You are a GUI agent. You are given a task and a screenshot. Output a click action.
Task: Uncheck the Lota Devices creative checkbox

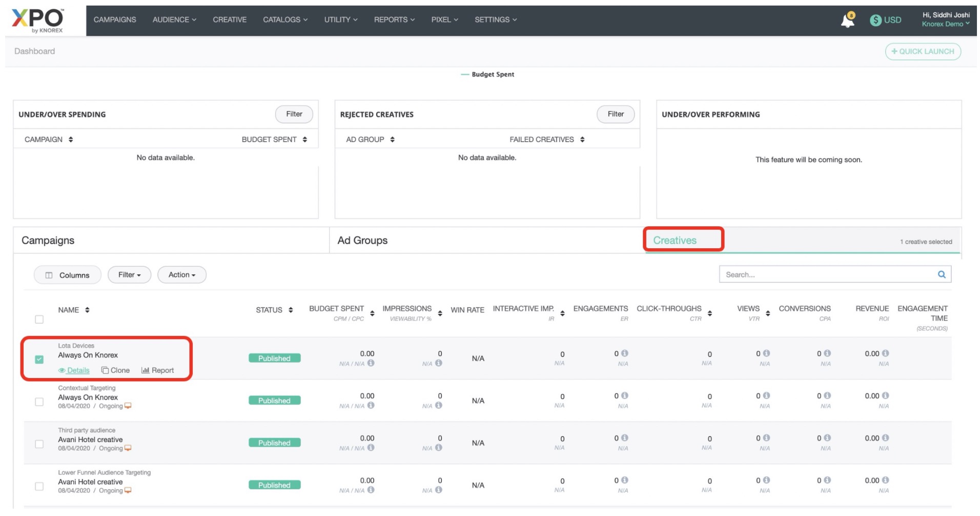click(x=39, y=359)
